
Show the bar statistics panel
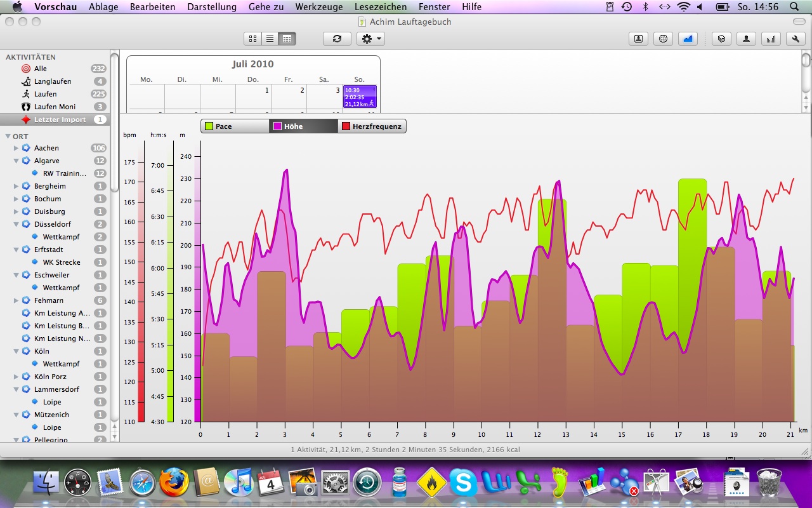tap(771, 39)
